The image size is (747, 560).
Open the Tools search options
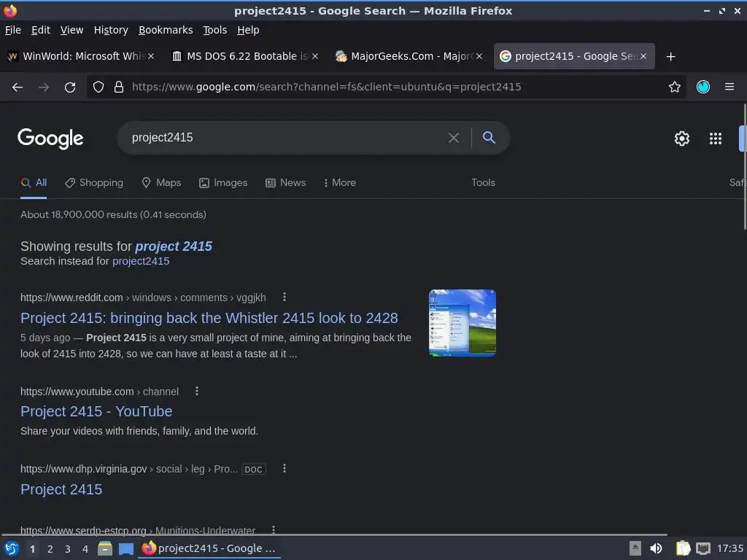(483, 183)
